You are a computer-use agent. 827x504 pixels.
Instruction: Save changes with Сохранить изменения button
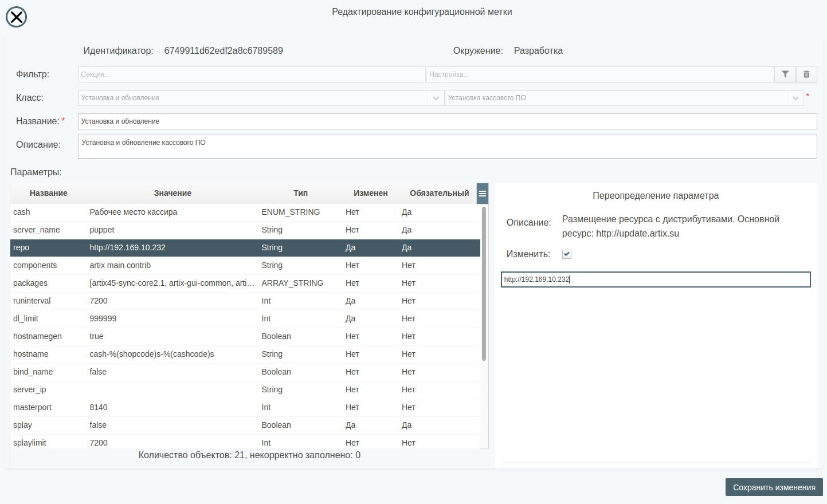(774, 487)
